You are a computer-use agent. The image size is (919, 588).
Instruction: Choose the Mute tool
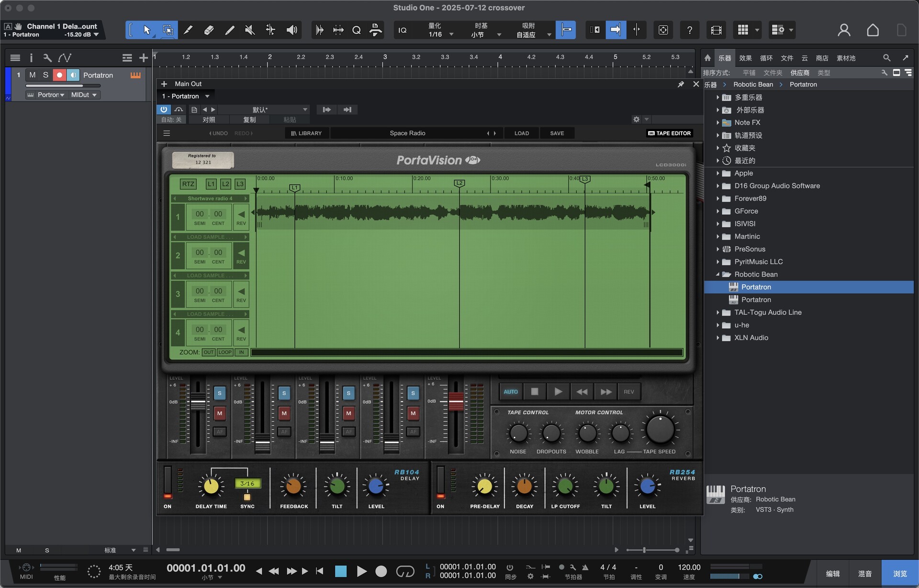pos(250,30)
